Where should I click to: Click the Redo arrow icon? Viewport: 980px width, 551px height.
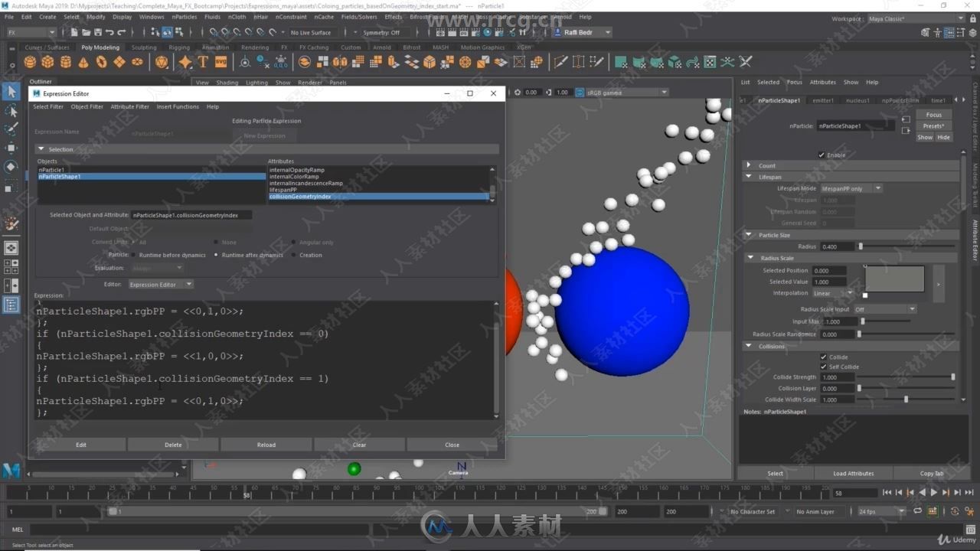pos(122,32)
